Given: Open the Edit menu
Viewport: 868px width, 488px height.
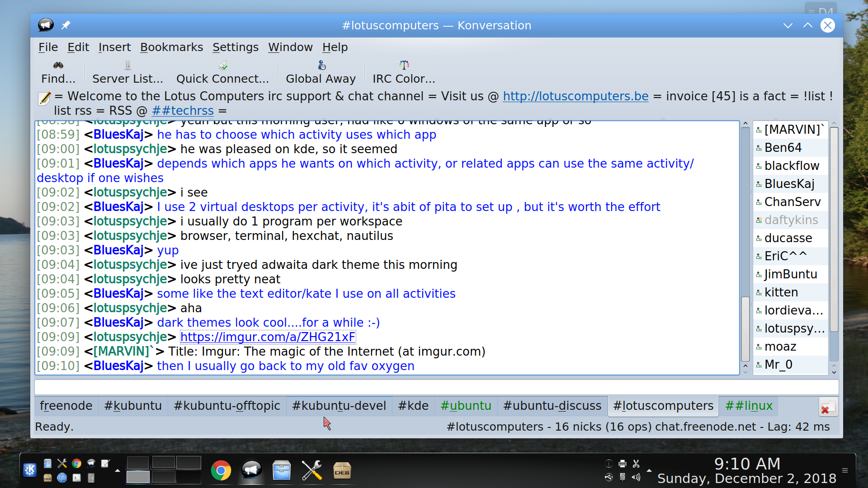Looking at the screenshot, I should [x=78, y=47].
